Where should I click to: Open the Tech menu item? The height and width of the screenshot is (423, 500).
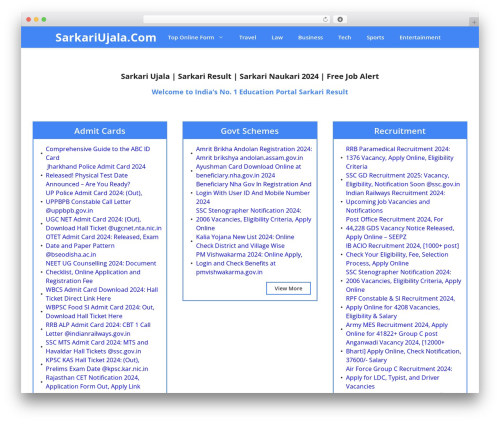point(345,37)
